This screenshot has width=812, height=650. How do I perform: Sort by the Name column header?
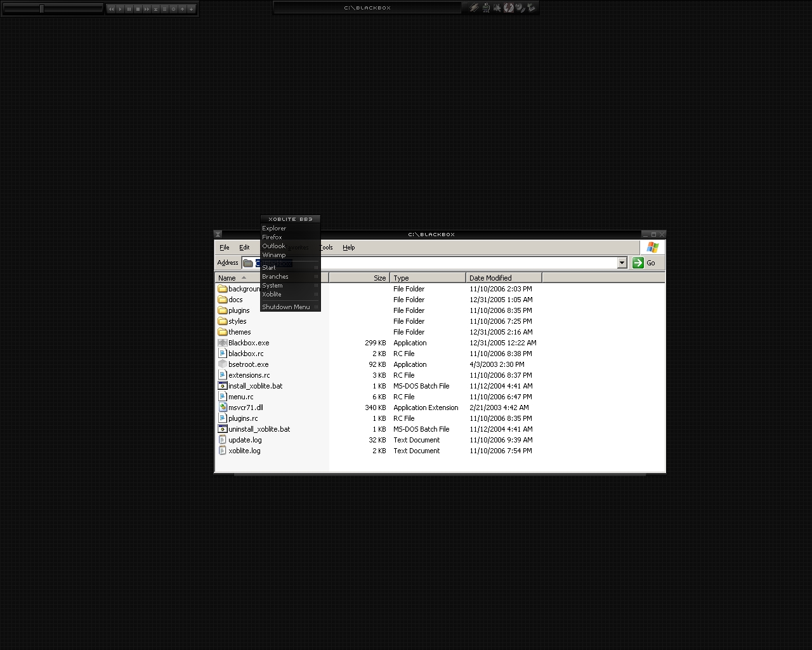click(272, 278)
